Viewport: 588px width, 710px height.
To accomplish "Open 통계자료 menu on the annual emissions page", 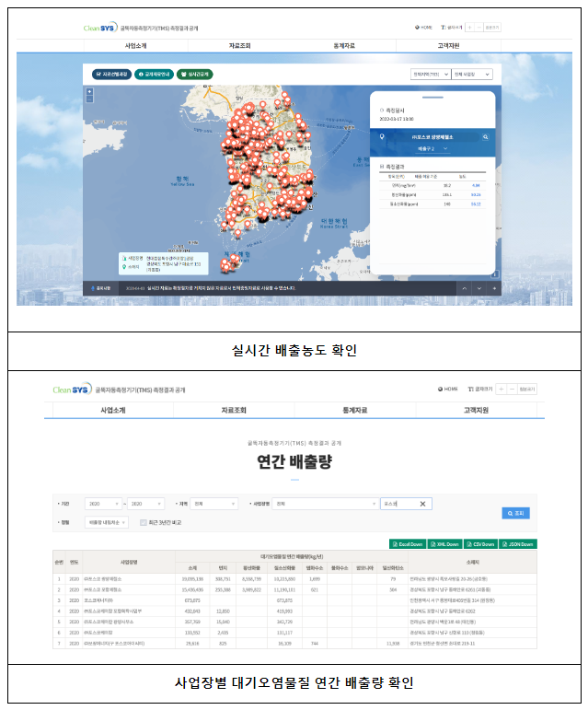I will [x=355, y=410].
